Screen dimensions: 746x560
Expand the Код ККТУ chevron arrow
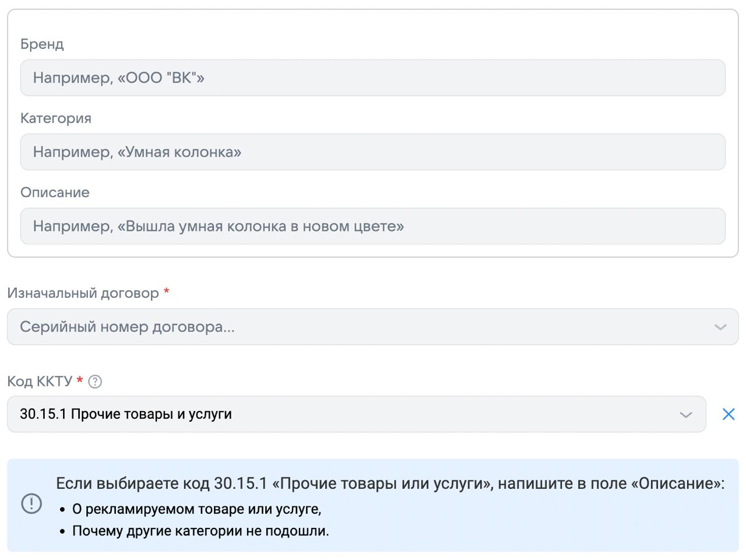[686, 415]
